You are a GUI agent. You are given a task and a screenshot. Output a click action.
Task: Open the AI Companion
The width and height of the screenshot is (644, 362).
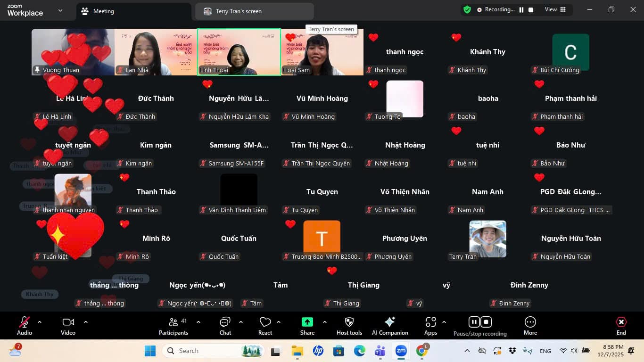[x=390, y=325]
